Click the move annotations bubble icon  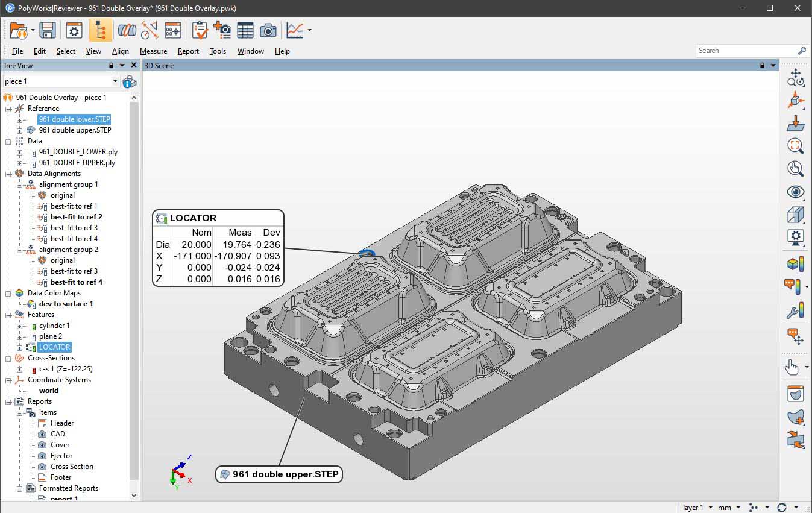click(x=795, y=336)
